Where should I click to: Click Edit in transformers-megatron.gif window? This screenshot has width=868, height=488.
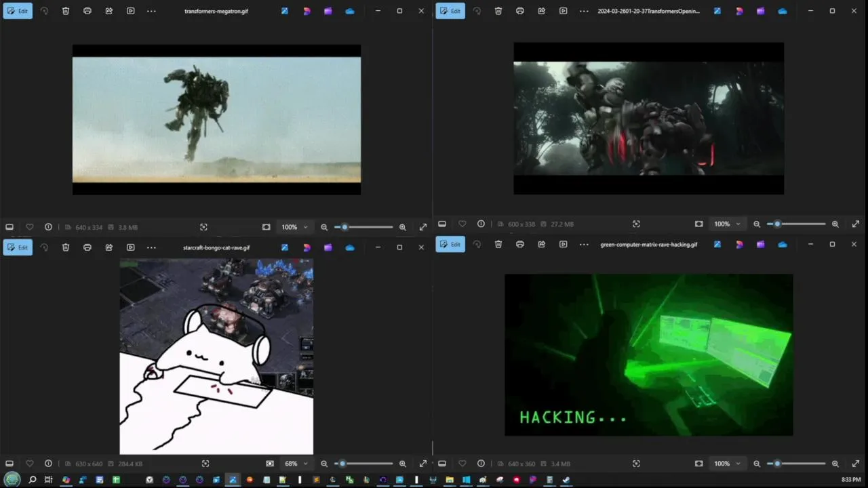coord(18,11)
